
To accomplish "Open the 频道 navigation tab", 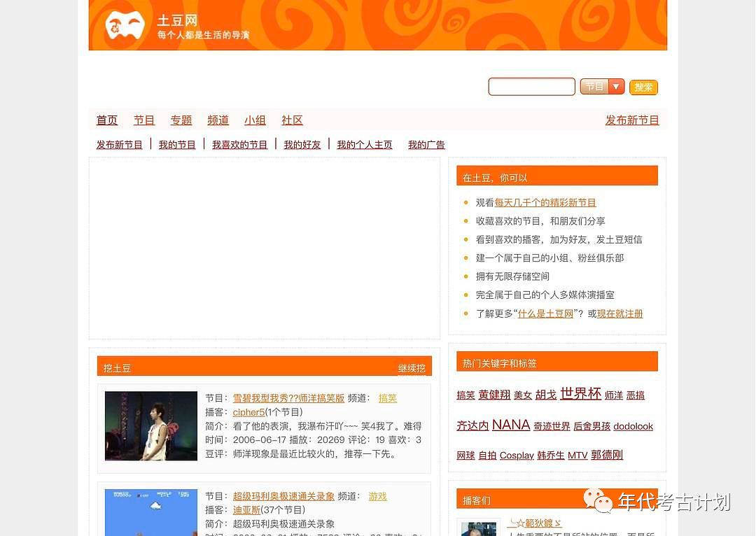I will point(218,120).
